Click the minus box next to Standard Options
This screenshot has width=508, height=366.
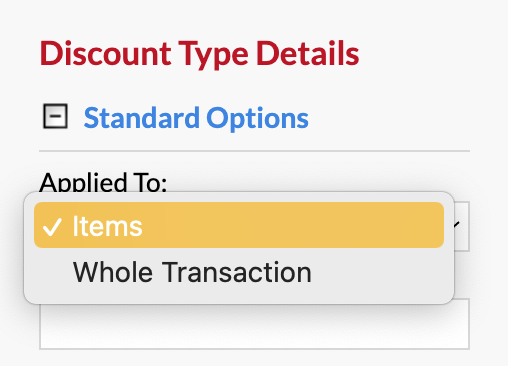point(55,116)
